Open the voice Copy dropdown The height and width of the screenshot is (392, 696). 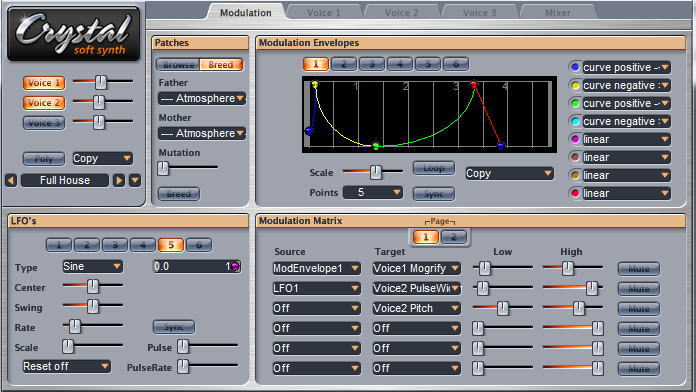(103, 158)
